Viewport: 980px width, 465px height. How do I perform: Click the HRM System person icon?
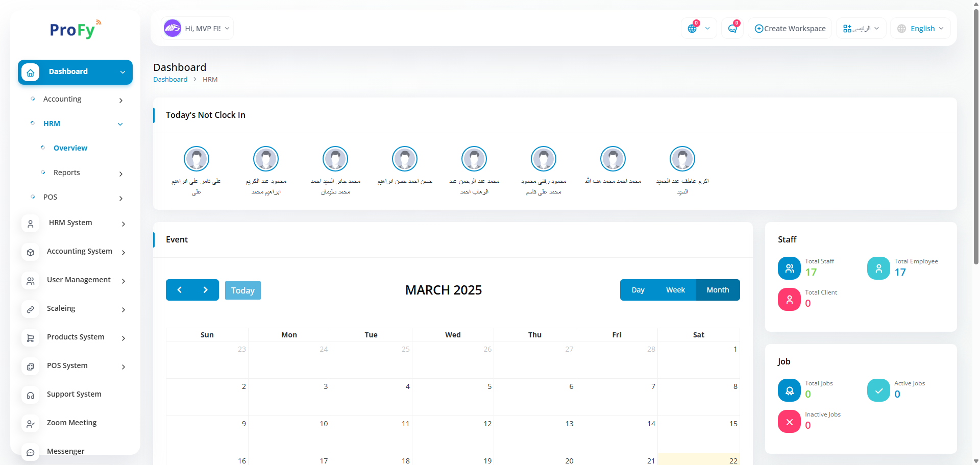[31, 224]
